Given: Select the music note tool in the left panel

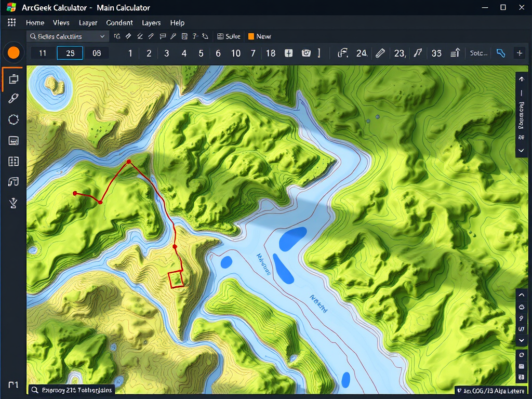Looking at the screenshot, I should pos(14,182).
